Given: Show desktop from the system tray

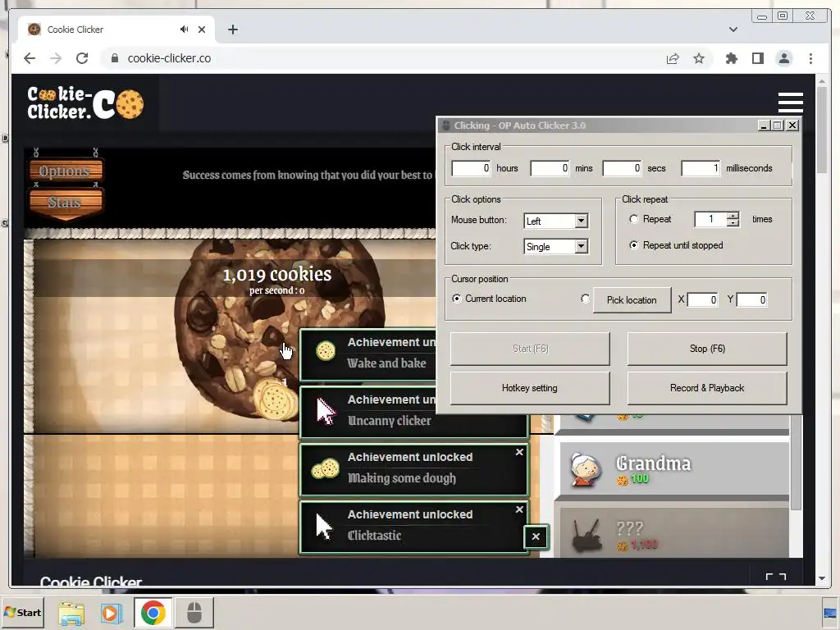Looking at the screenshot, I should 830,613.
